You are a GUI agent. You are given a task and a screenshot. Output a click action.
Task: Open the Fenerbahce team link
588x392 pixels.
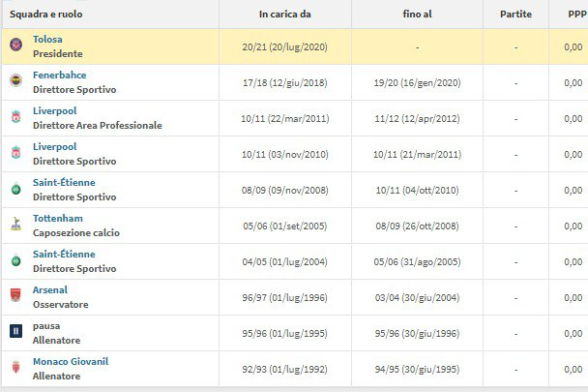point(60,75)
